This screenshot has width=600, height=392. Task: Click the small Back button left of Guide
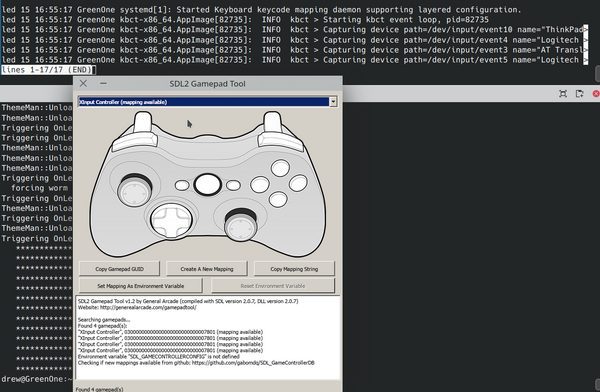pyautogui.click(x=182, y=185)
